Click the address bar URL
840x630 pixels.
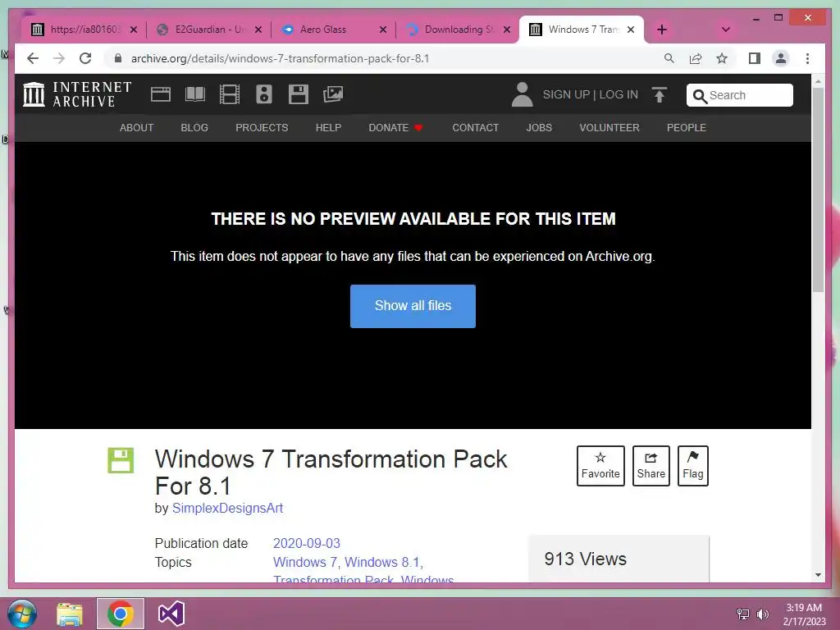[281, 58]
